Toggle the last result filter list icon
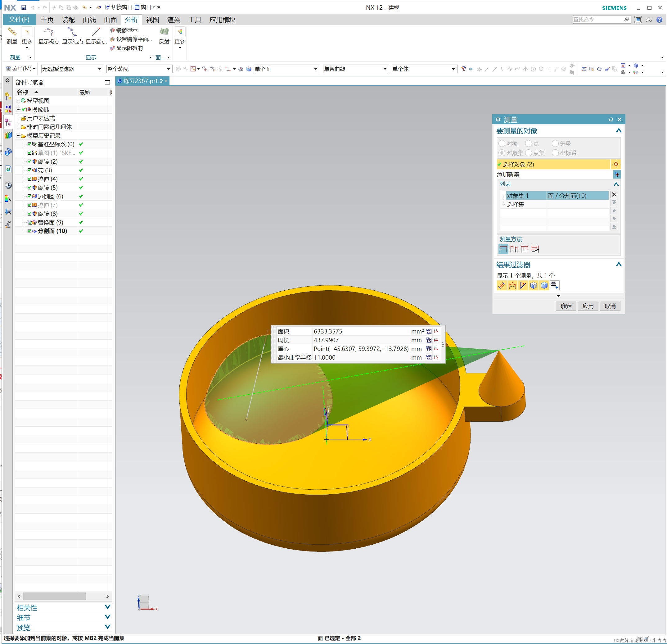Image resolution: width=667 pixels, height=644 pixels. (x=554, y=285)
